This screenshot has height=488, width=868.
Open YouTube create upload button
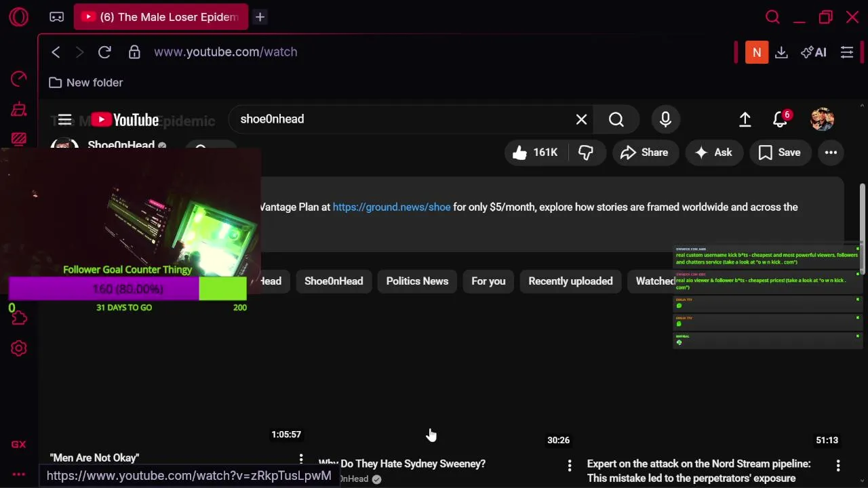coord(745,119)
